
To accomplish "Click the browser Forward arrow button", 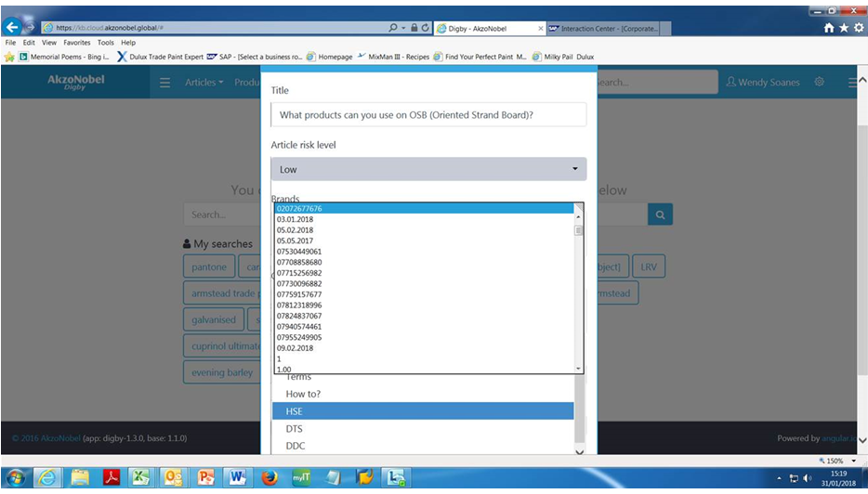I will pyautogui.click(x=30, y=27).
